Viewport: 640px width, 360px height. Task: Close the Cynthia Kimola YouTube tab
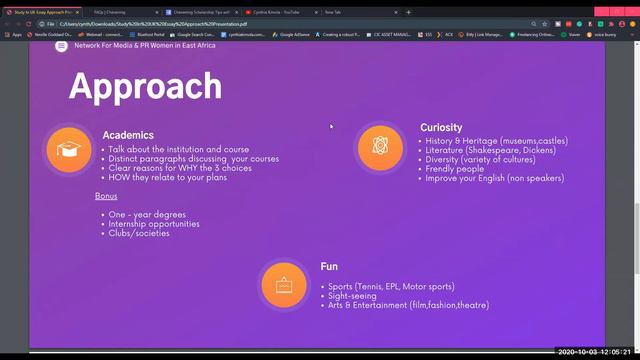pos(316,13)
